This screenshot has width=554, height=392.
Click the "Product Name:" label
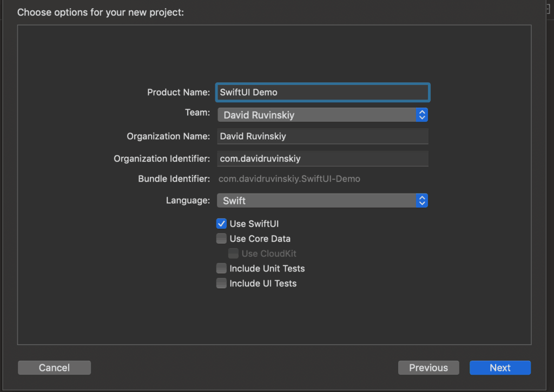[x=178, y=92]
